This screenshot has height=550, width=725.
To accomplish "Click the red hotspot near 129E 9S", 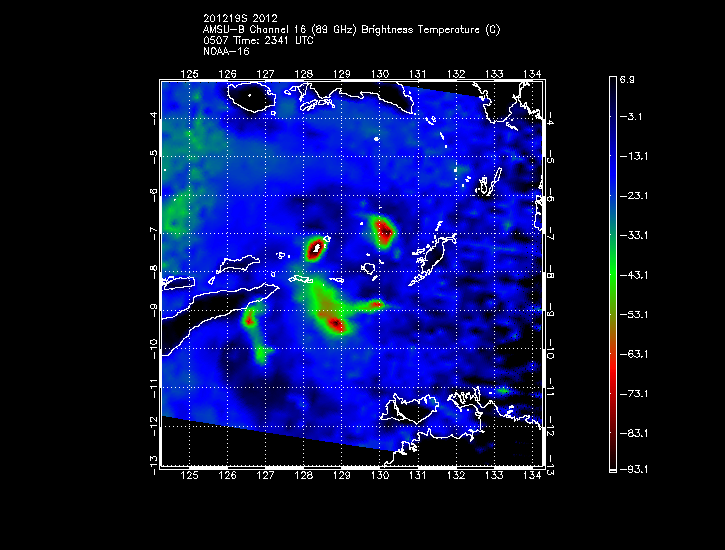I will (336, 324).
